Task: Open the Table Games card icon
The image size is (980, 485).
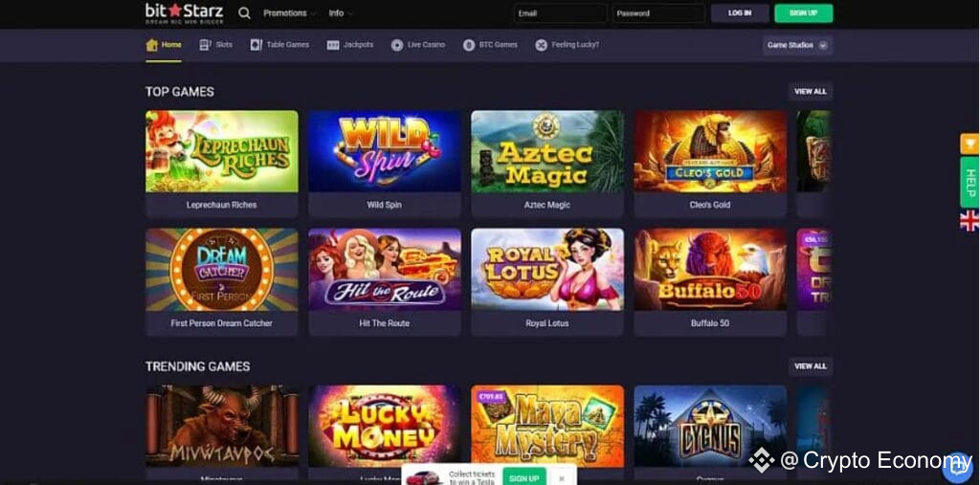Action: point(256,45)
